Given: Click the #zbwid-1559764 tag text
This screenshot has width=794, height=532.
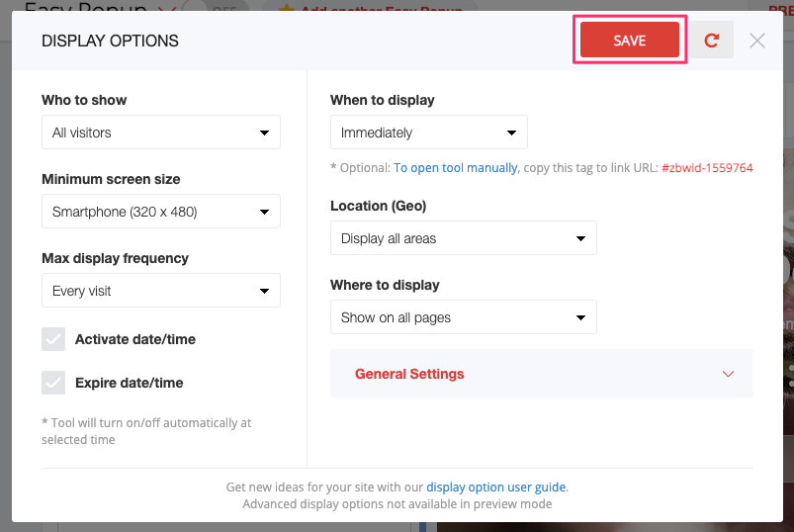Looking at the screenshot, I should click(x=707, y=168).
